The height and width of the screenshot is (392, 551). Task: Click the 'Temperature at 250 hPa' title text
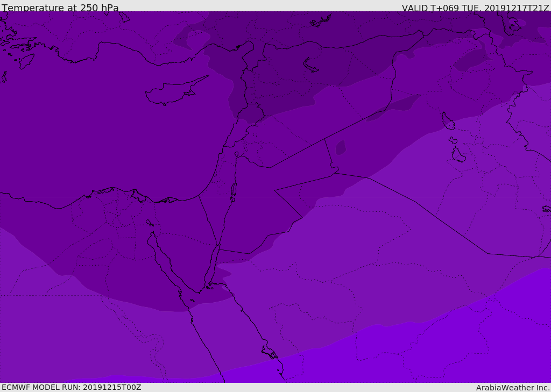pyautogui.click(x=60, y=8)
